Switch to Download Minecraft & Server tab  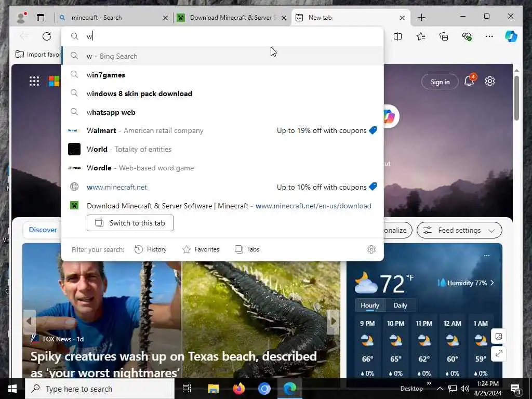pos(230,18)
